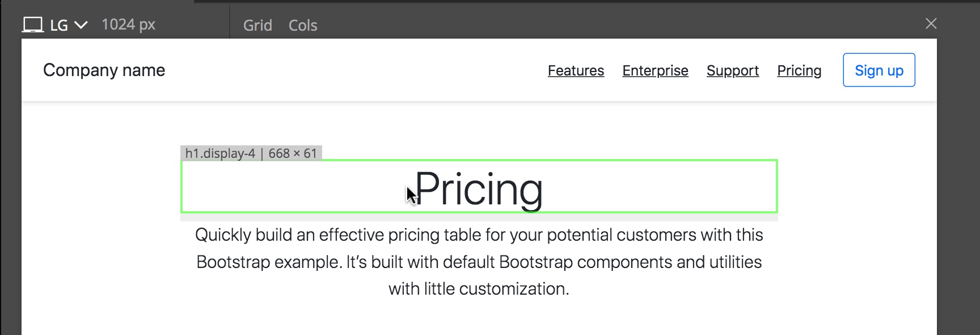The height and width of the screenshot is (335, 980).
Task: Close the preview with the X icon
Action: 931,23
